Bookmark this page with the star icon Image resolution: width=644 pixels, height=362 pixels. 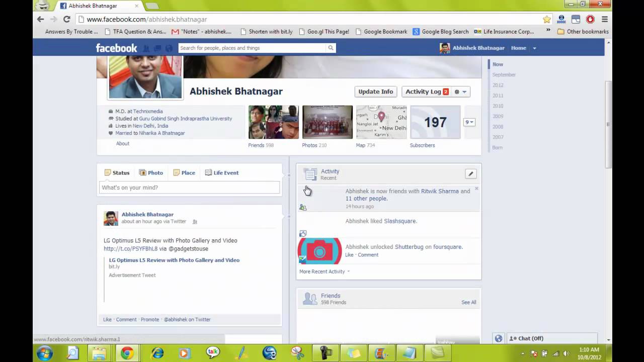[546, 19]
